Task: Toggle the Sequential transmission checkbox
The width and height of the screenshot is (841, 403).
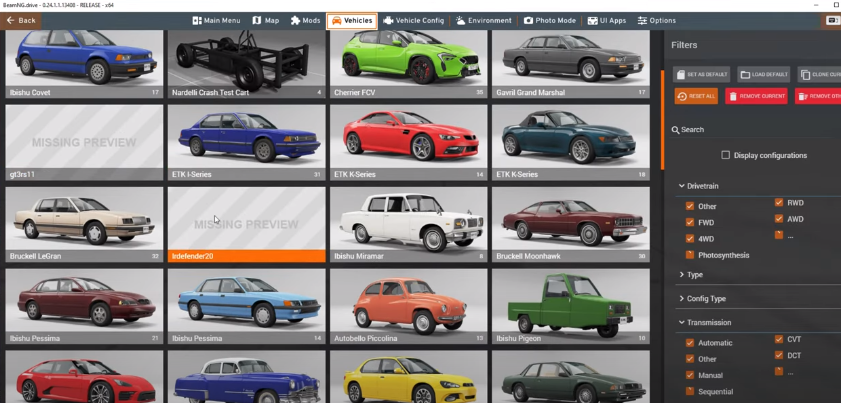Action: coord(690,391)
